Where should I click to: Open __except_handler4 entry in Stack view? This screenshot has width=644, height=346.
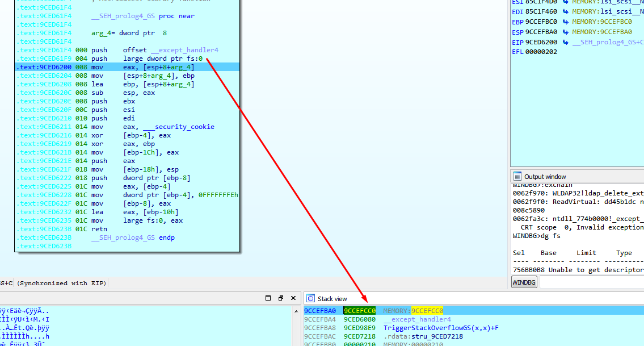[417, 319]
